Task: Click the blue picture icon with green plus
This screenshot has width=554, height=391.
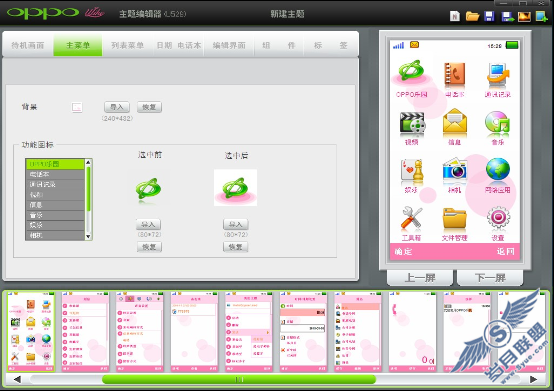Action: click(x=542, y=16)
